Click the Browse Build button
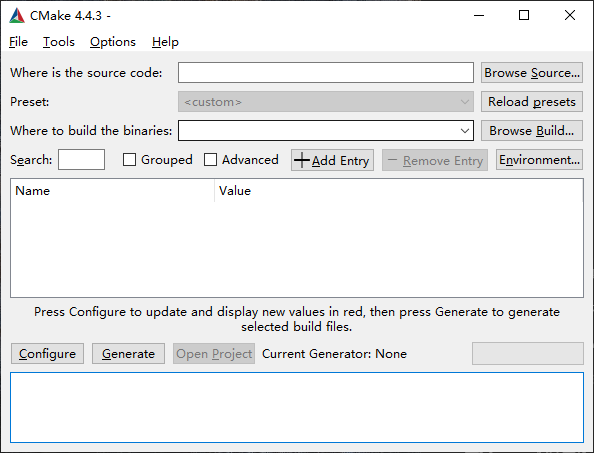Viewport: 594px width, 453px height. coord(532,131)
